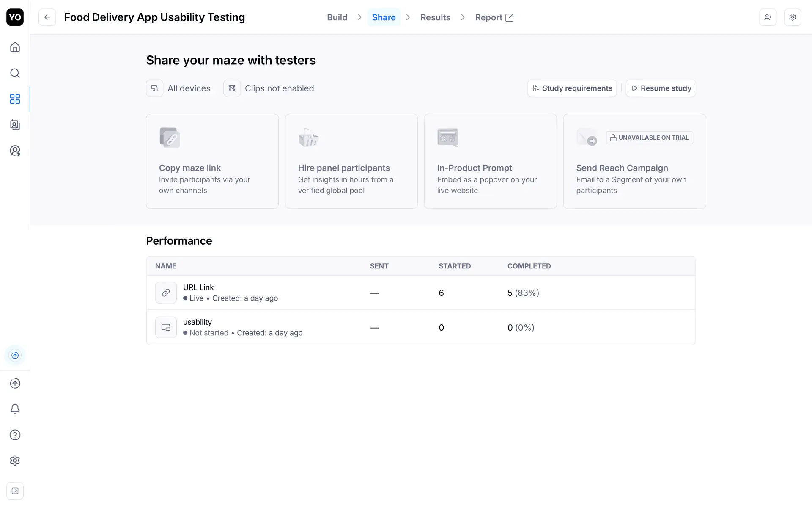Open the help question mark icon
The width and height of the screenshot is (812, 508).
click(15, 435)
